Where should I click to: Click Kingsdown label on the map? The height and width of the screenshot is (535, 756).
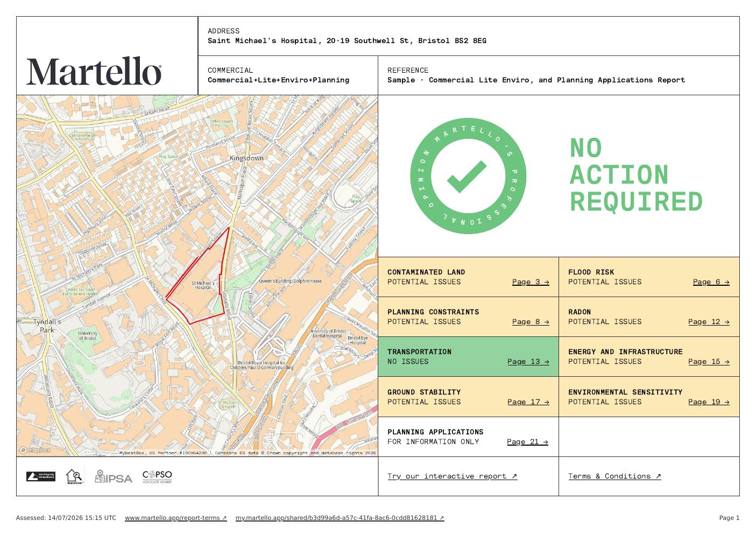tap(246, 158)
